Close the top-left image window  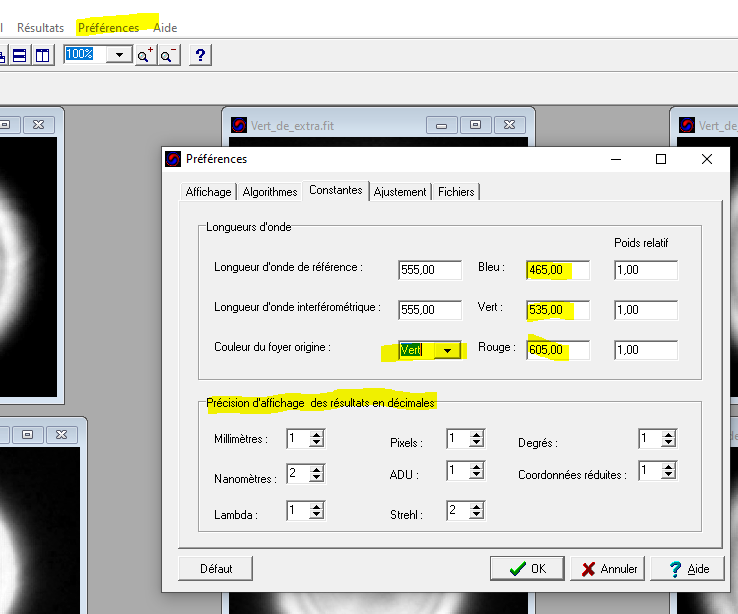tap(39, 125)
